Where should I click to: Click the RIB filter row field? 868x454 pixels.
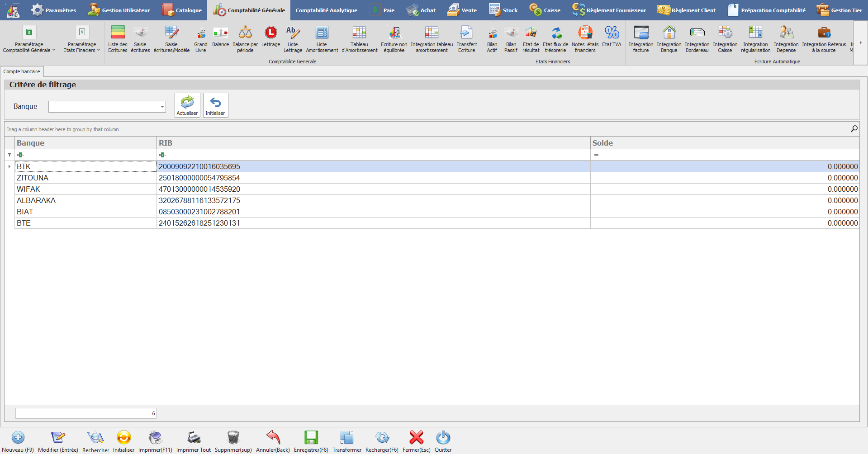pos(373,155)
